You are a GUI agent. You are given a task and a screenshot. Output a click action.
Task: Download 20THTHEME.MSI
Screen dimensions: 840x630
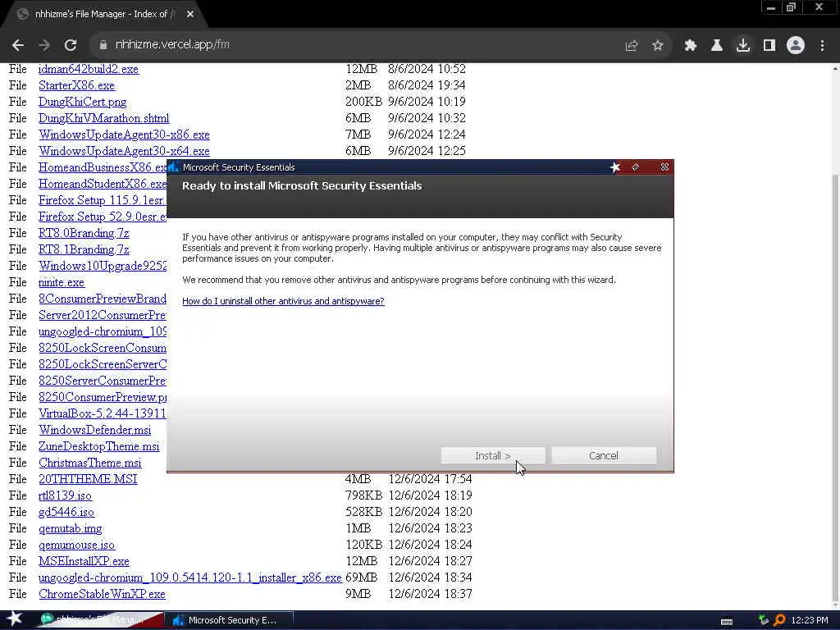point(88,479)
